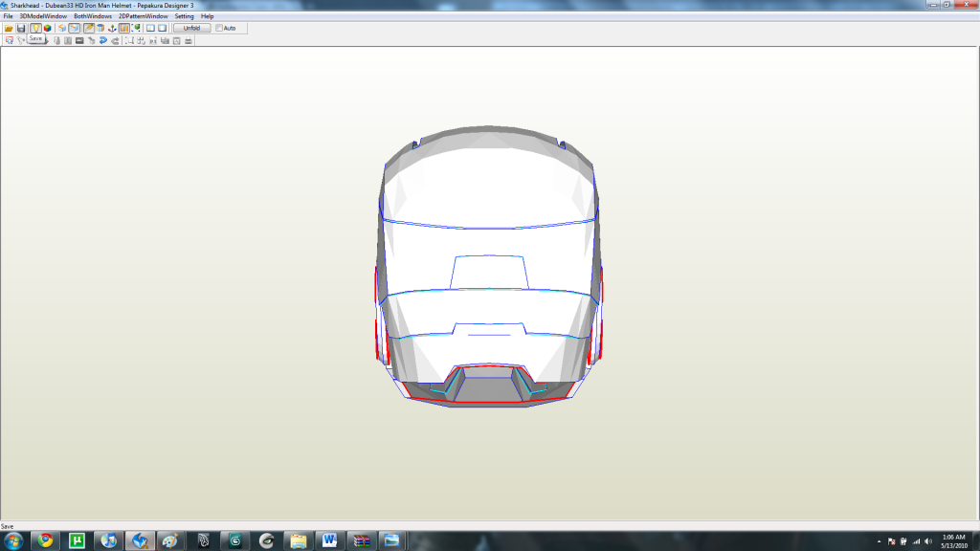Screen dimensions: 980x551
Task: Open the Help menu
Action: [207, 16]
